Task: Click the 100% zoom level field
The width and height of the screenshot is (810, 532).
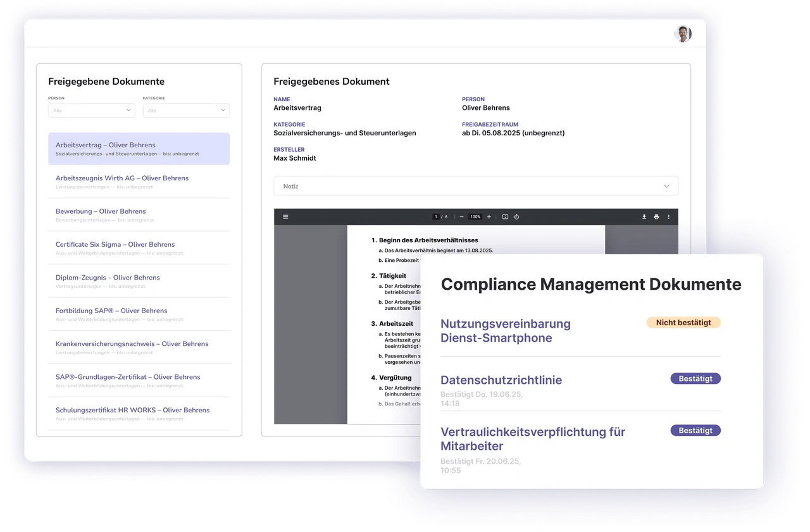Action: pos(475,217)
